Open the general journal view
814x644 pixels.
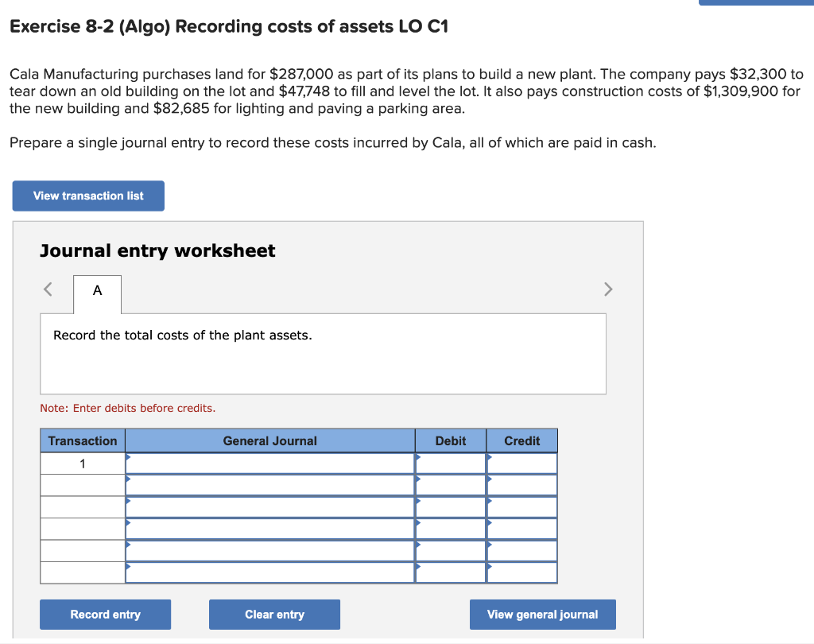click(x=542, y=614)
